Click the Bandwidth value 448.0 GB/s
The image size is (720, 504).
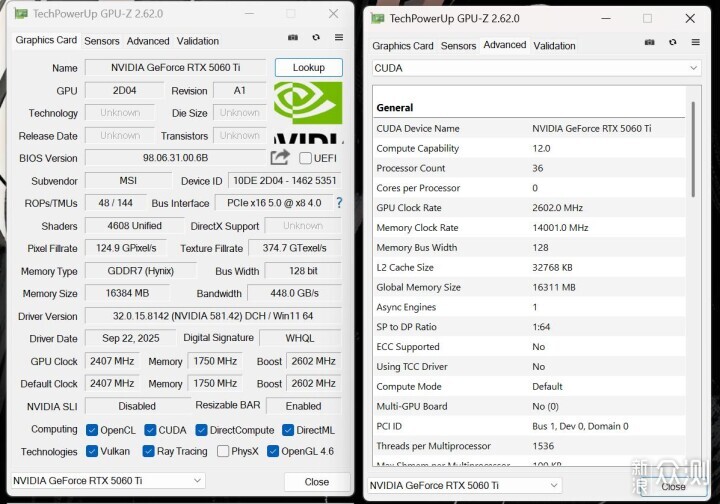[294, 293]
